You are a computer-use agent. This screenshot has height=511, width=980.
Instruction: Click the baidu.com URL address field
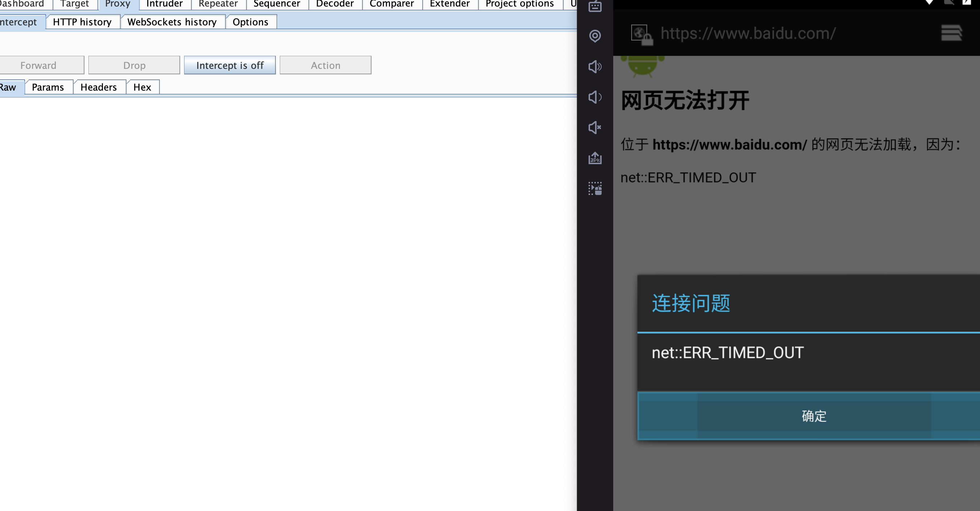pyautogui.click(x=748, y=33)
